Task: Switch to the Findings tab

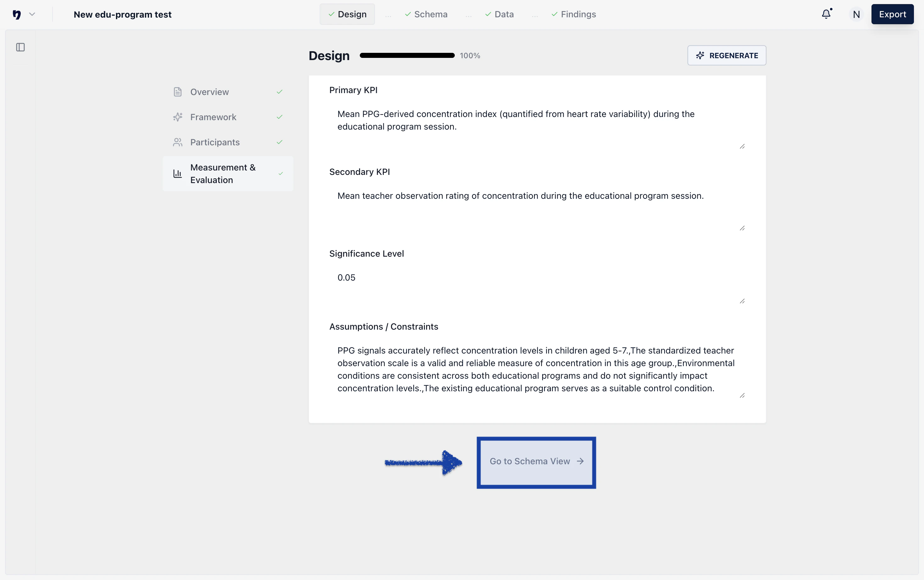Action: (x=574, y=14)
